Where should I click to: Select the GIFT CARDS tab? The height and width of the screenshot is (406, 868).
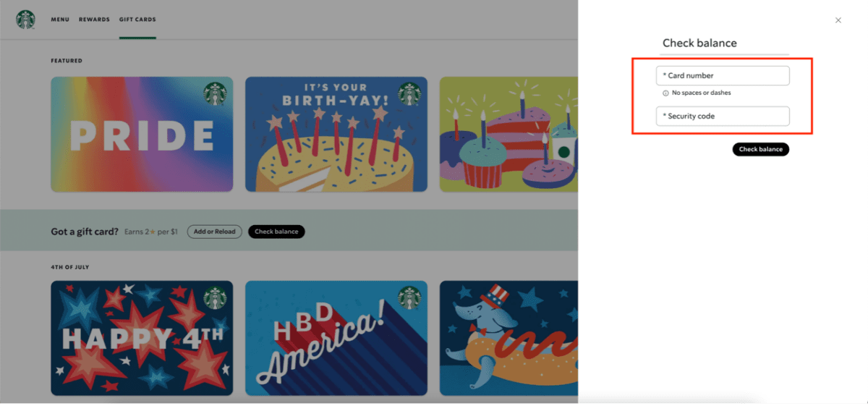tap(137, 20)
